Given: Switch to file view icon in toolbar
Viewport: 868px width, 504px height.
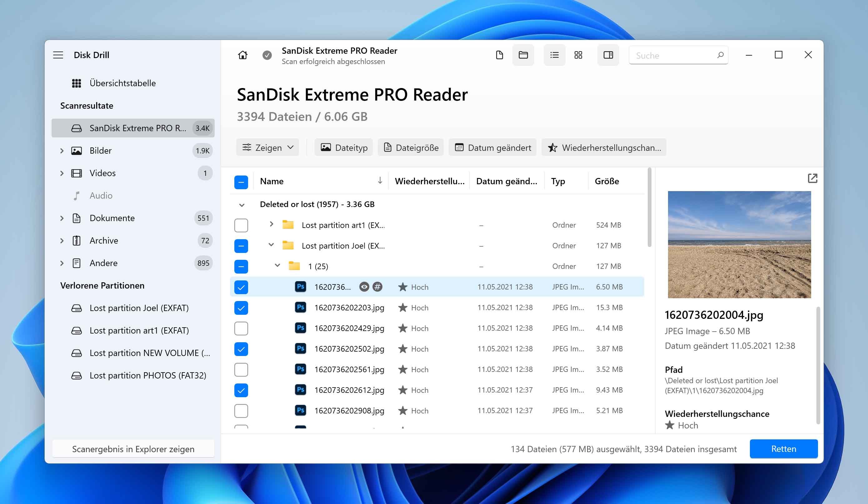Looking at the screenshot, I should (499, 55).
